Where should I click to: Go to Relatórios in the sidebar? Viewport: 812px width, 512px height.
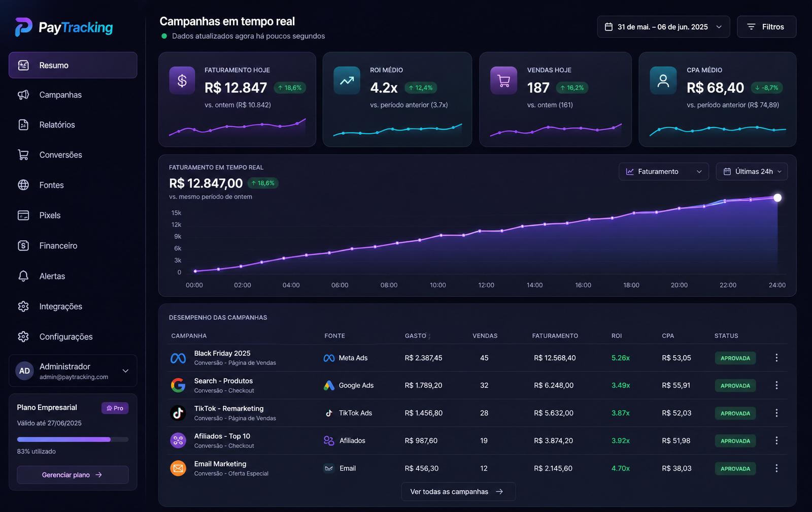[x=73, y=125]
